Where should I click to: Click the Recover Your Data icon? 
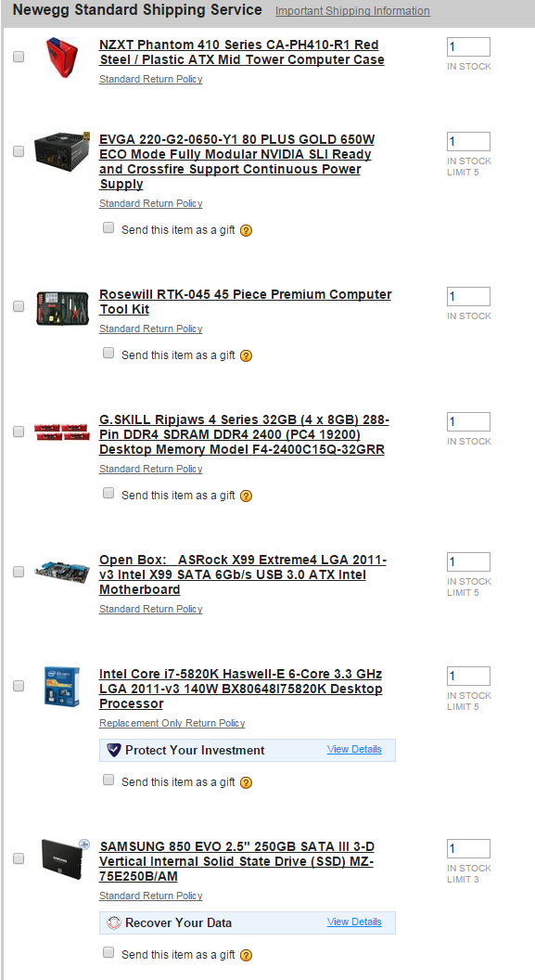coord(114,922)
